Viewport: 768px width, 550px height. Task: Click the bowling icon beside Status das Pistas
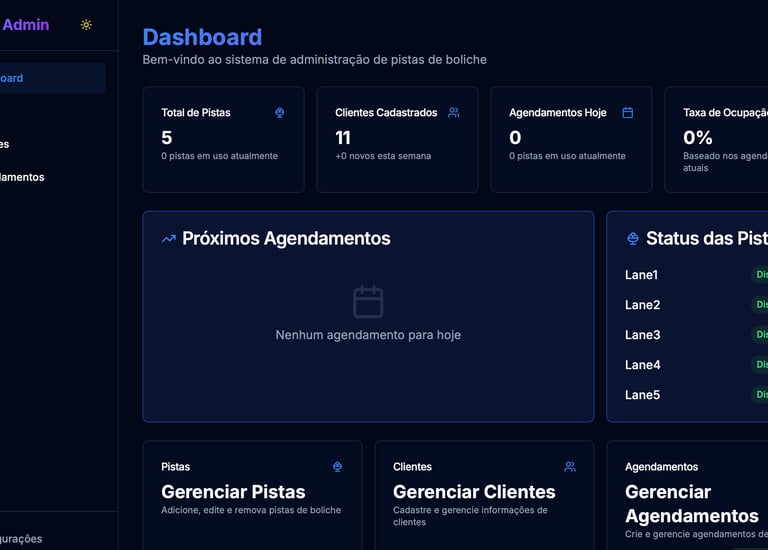pos(633,239)
